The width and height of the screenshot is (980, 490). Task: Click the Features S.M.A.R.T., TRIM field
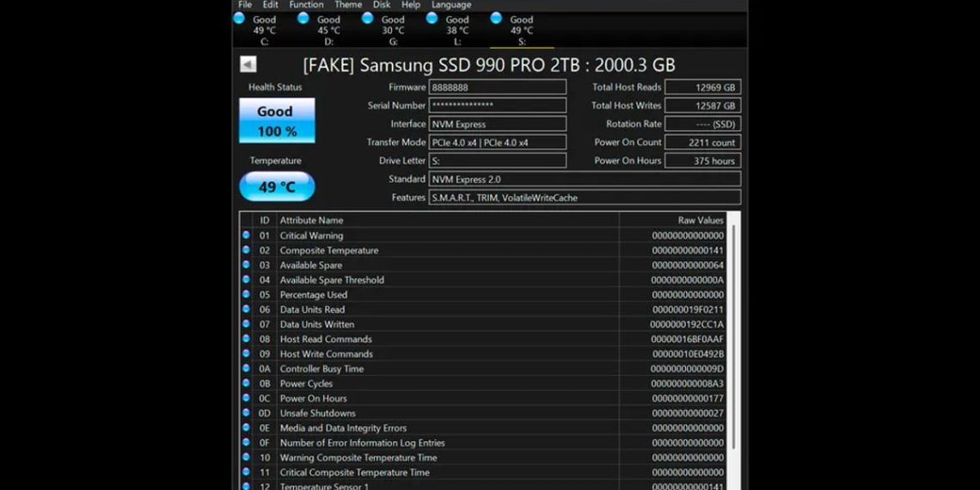pos(585,198)
